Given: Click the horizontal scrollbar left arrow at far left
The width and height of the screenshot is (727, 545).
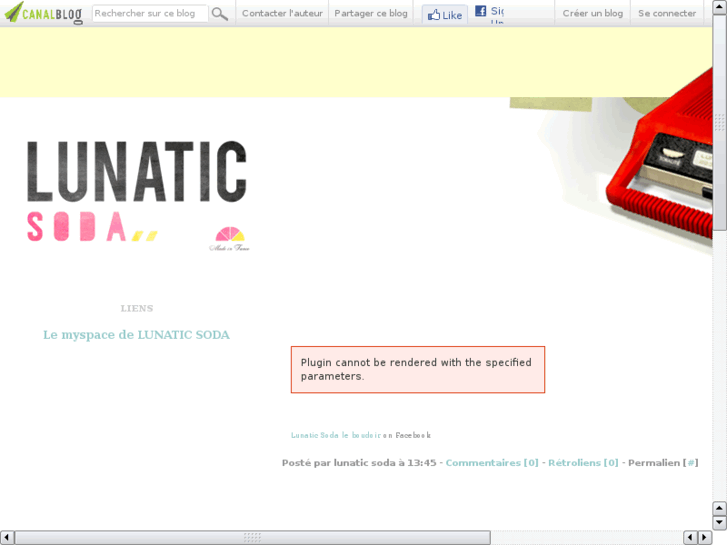Looking at the screenshot, I should point(7,538).
